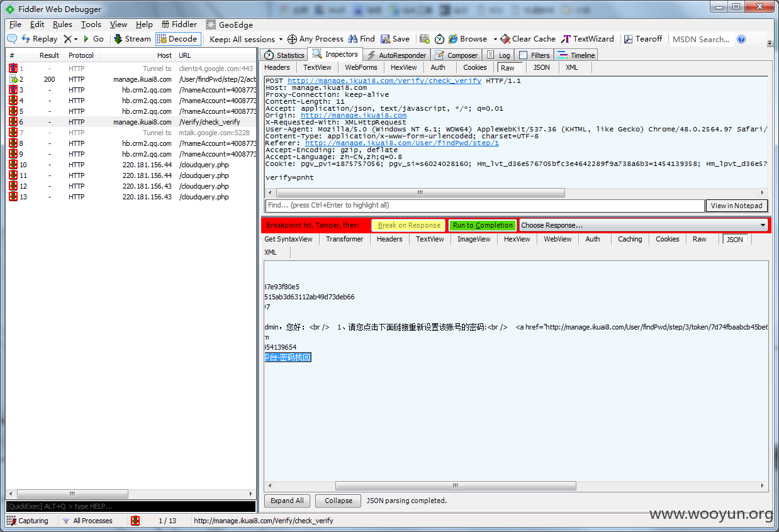Viewport: 779px width, 532px height.
Task: Select response Transformer tab
Action: pos(344,239)
